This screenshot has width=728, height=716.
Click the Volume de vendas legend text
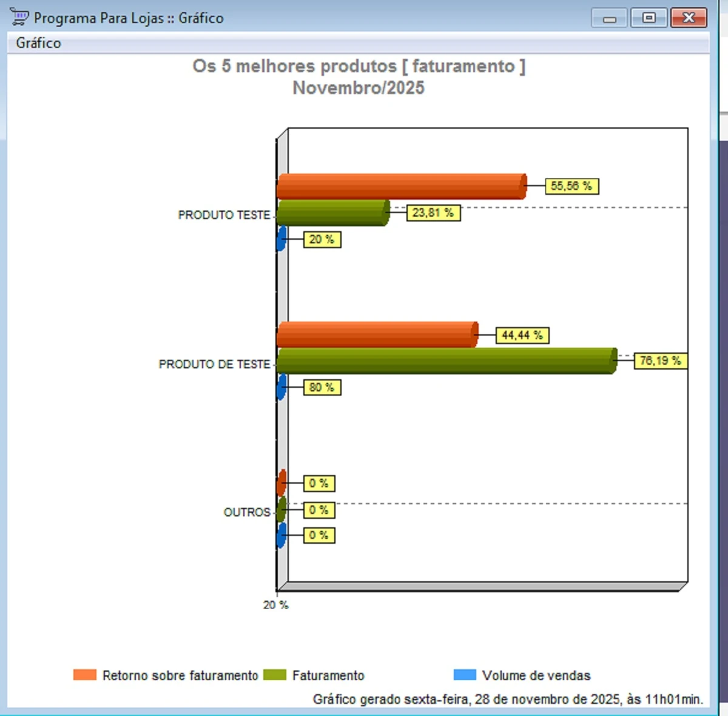pyautogui.click(x=536, y=675)
